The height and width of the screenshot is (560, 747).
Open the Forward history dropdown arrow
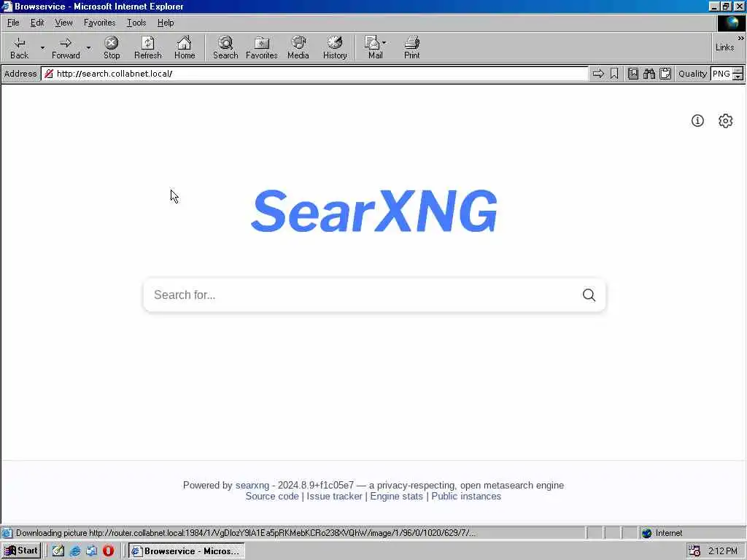[88, 47]
